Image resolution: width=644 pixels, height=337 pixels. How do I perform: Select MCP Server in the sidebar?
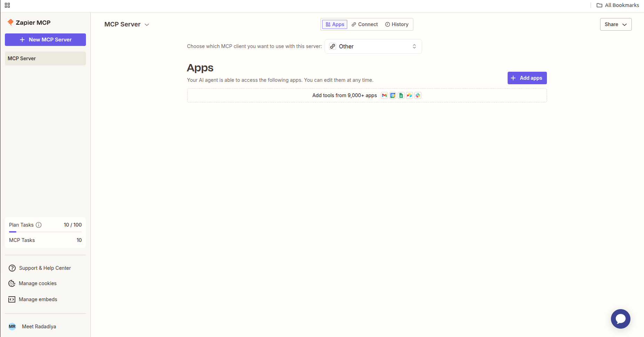click(x=45, y=58)
